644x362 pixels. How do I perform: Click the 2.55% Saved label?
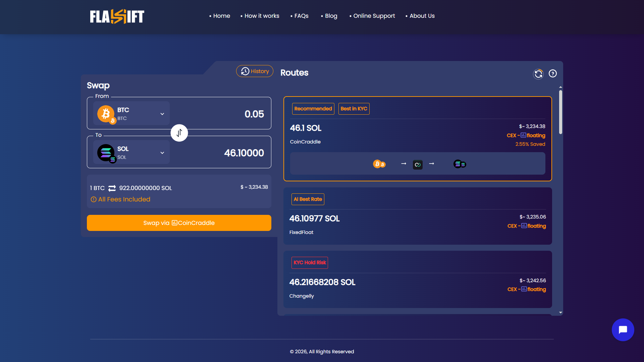coord(530,144)
